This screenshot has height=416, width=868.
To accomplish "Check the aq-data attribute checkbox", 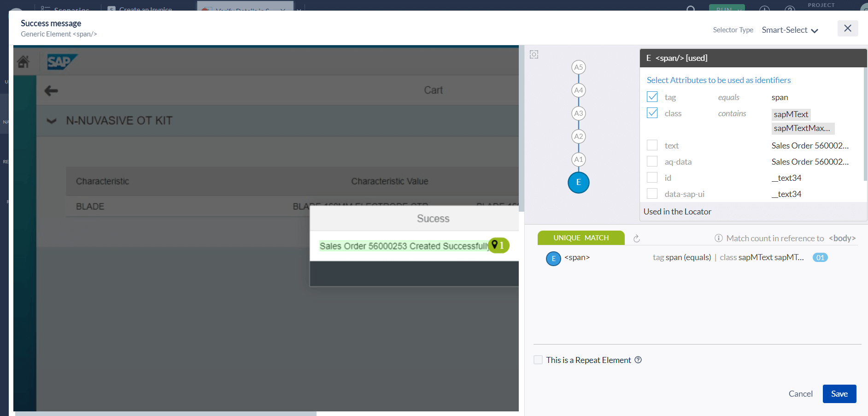I will coord(652,161).
